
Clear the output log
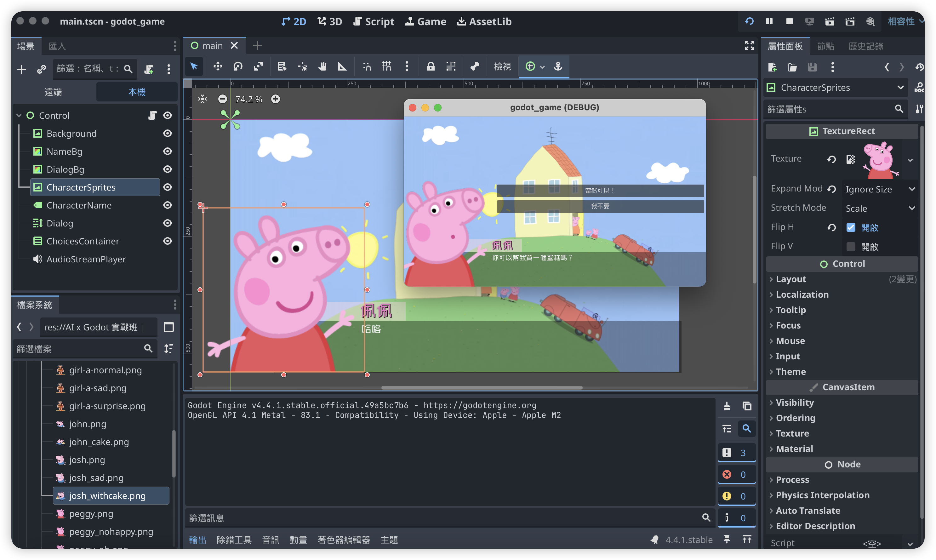coord(727,406)
